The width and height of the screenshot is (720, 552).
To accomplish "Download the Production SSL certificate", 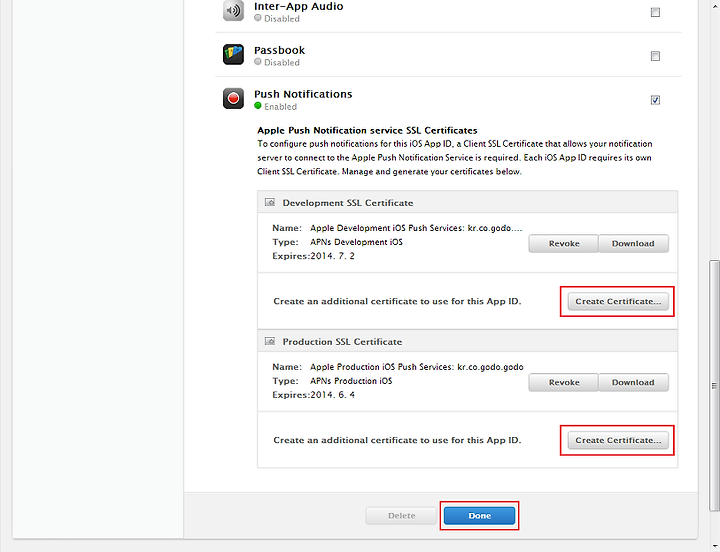I will (633, 382).
